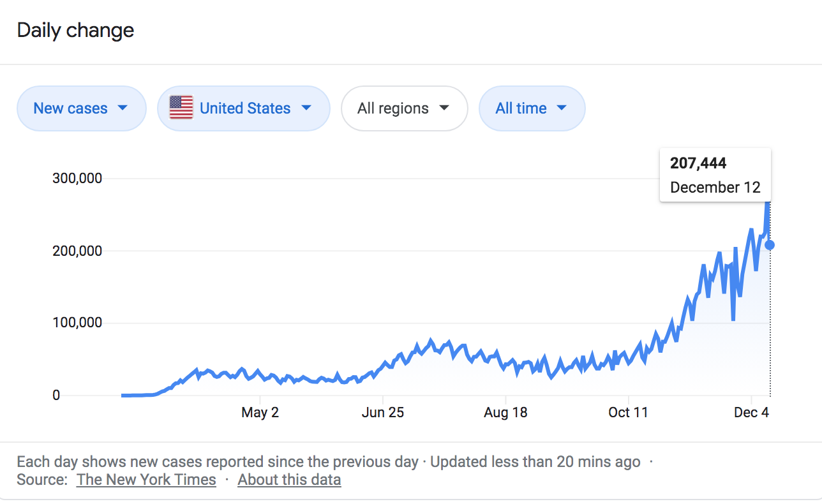822x504 pixels.
Task: Select the Aug 18 date label
Action: pos(505,413)
